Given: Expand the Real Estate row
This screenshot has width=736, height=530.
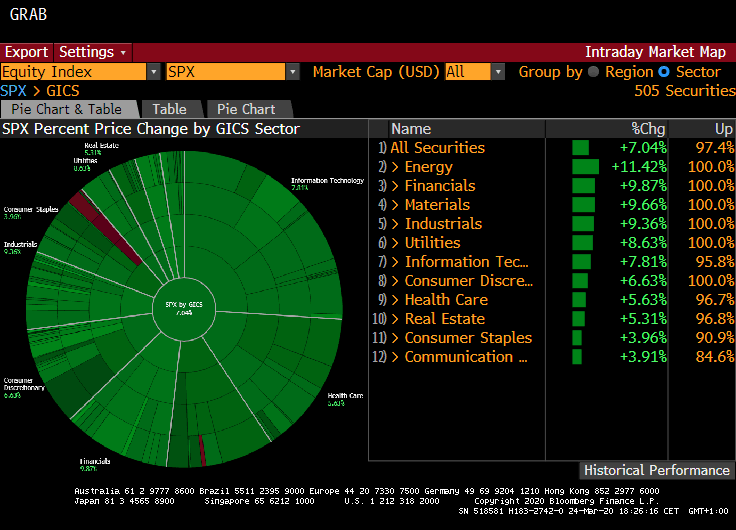Looking at the screenshot, I should coord(395,319).
